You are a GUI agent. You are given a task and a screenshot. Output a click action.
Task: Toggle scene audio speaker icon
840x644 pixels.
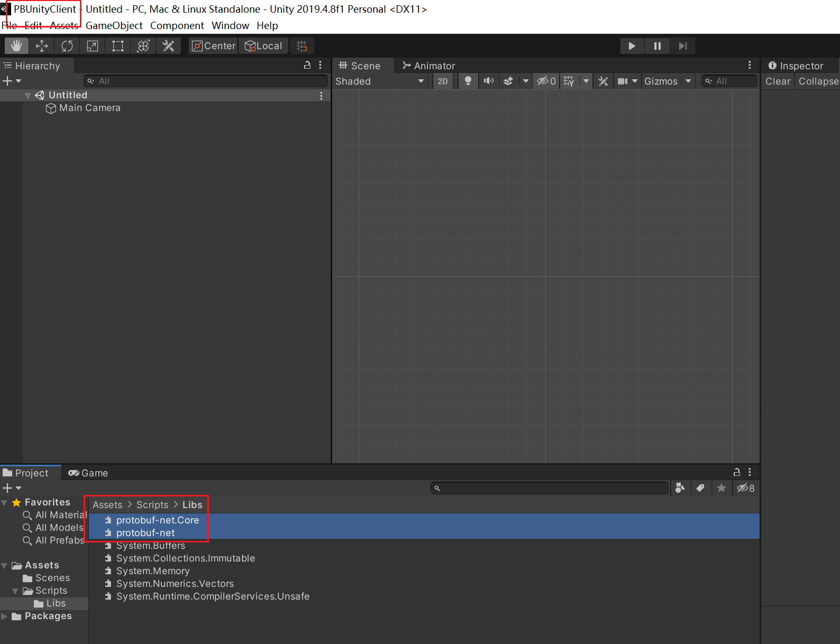point(488,81)
